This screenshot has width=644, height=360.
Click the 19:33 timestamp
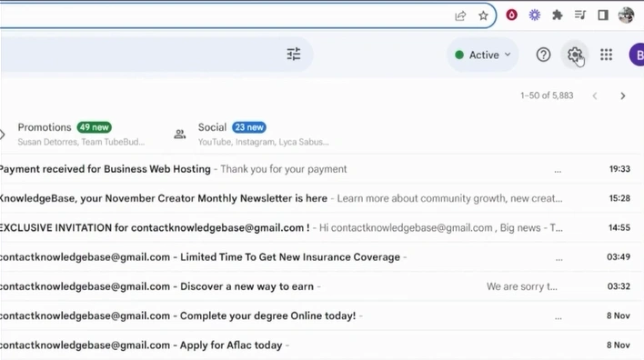pyautogui.click(x=619, y=169)
